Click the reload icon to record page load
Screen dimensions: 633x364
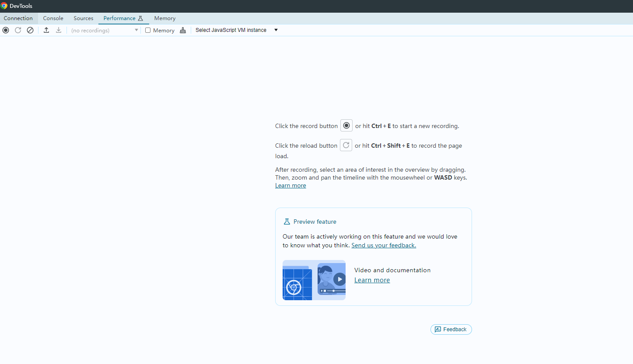17,30
